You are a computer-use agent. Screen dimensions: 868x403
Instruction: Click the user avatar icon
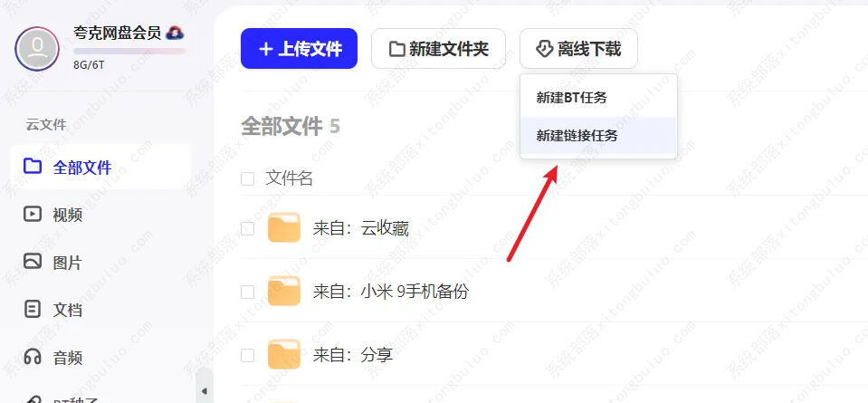click(37, 49)
